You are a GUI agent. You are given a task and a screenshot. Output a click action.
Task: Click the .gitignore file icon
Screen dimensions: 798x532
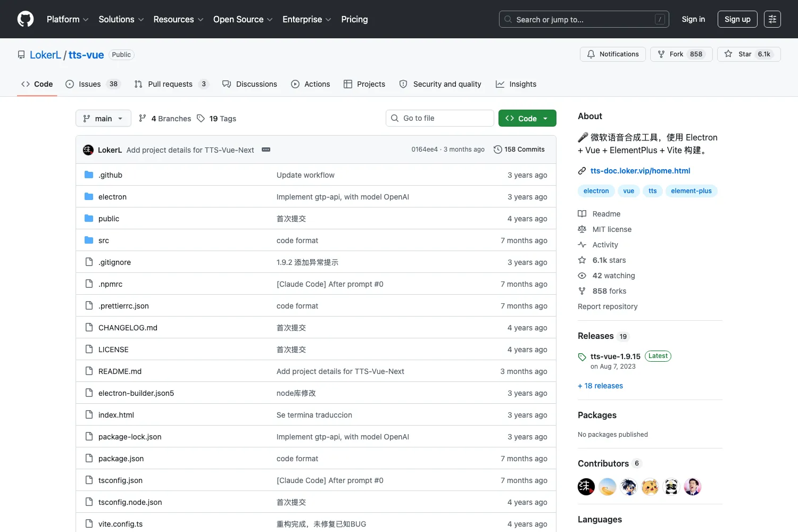(x=89, y=262)
